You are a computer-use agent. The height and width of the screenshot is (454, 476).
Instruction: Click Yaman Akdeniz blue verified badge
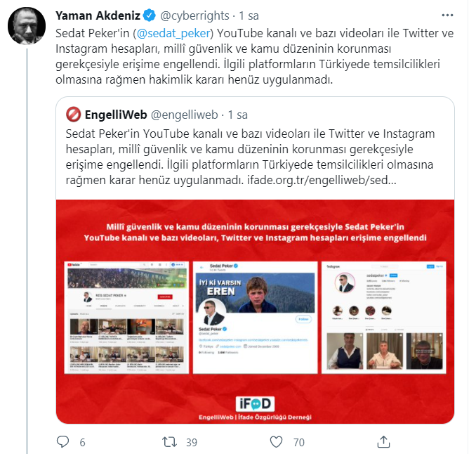(x=150, y=15)
